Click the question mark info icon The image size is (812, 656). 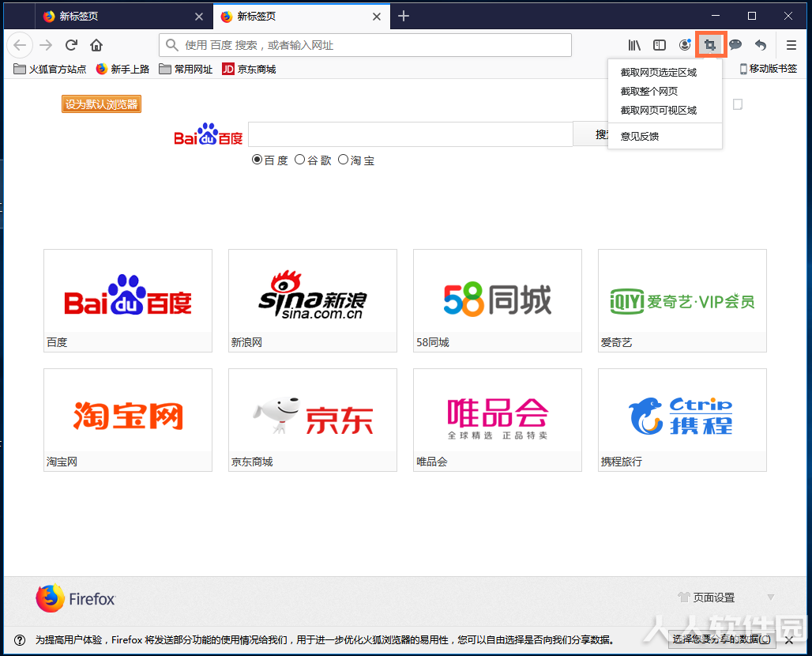[x=20, y=640]
